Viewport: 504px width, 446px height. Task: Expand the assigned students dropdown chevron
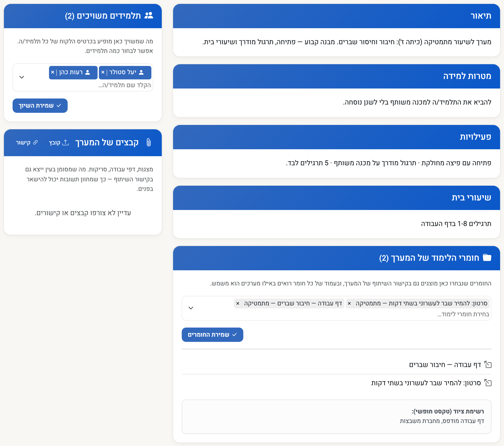[x=22, y=77]
